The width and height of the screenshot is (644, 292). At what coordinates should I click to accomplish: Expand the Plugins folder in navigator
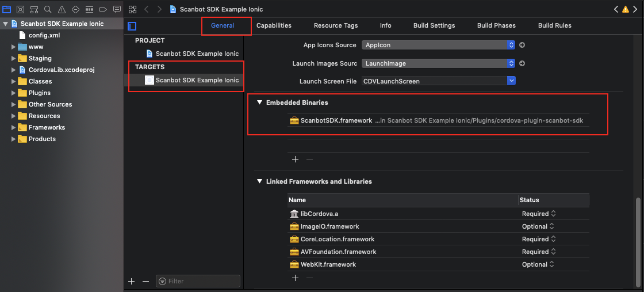(x=14, y=93)
